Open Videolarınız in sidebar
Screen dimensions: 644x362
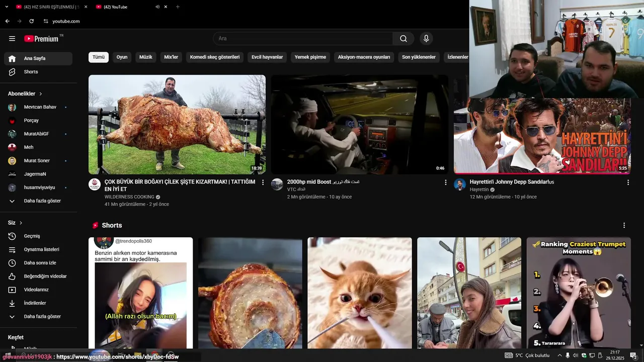tap(38, 290)
